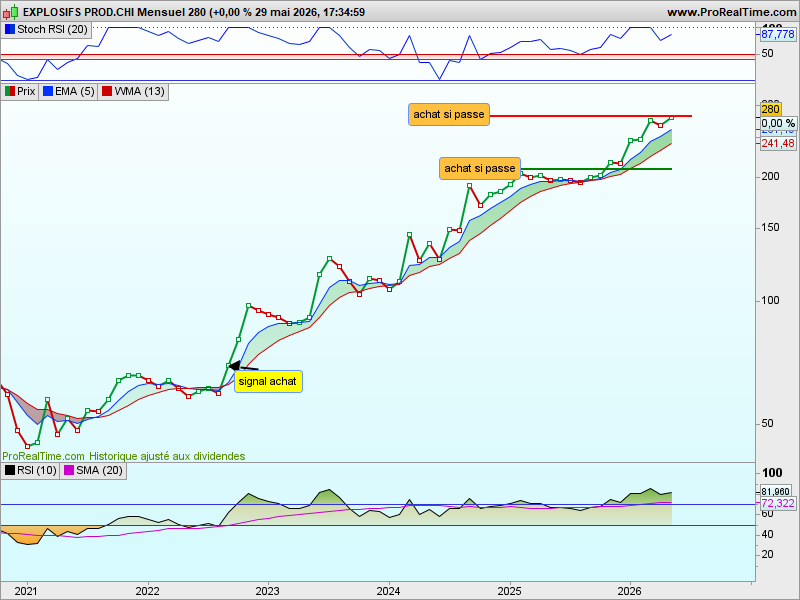
Task: Click the 2025 label on time axis
Action: [509, 591]
